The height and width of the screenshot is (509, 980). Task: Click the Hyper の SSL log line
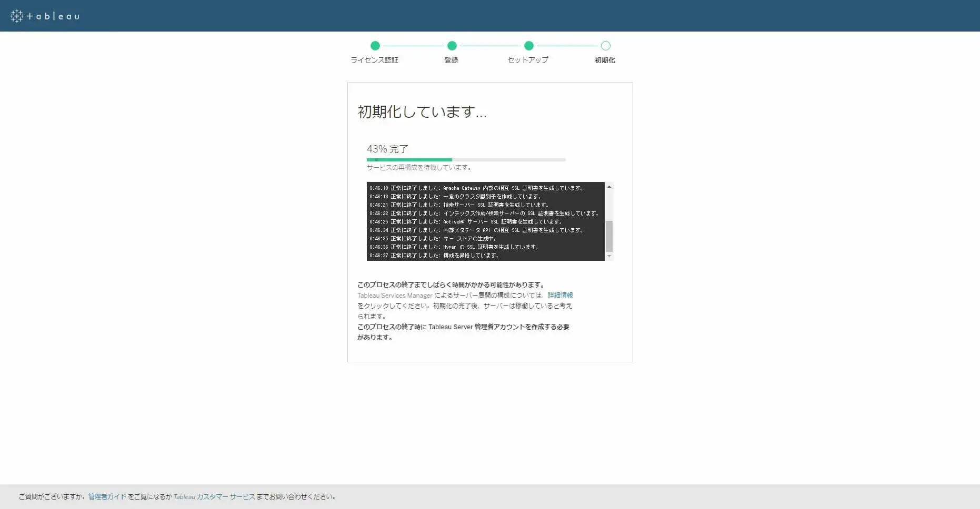click(x=454, y=247)
